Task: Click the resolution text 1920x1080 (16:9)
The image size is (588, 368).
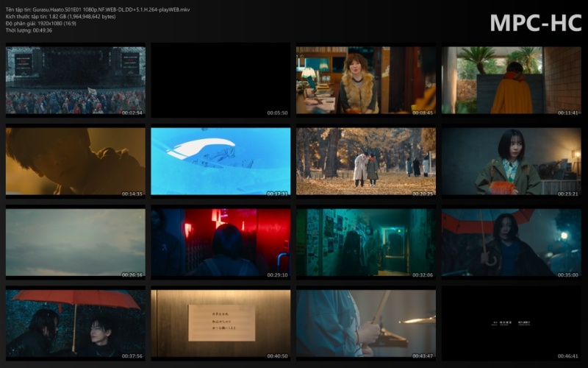Action: pyautogui.click(x=57, y=24)
